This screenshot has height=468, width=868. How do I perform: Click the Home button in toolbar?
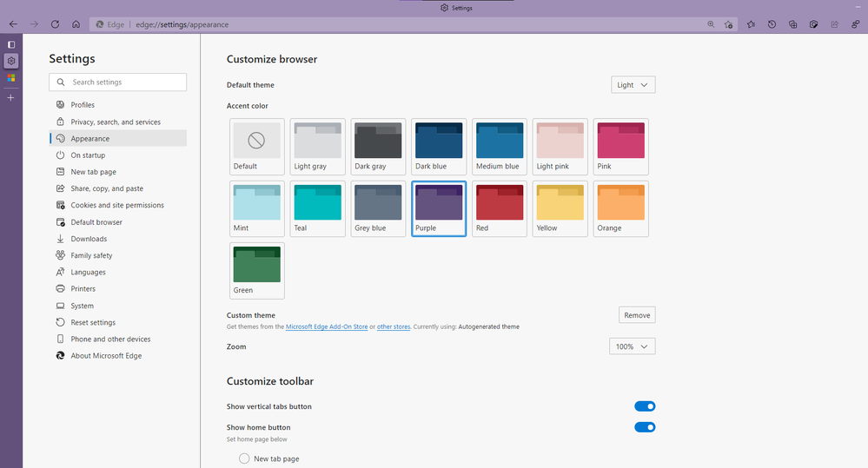click(x=76, y=24)
